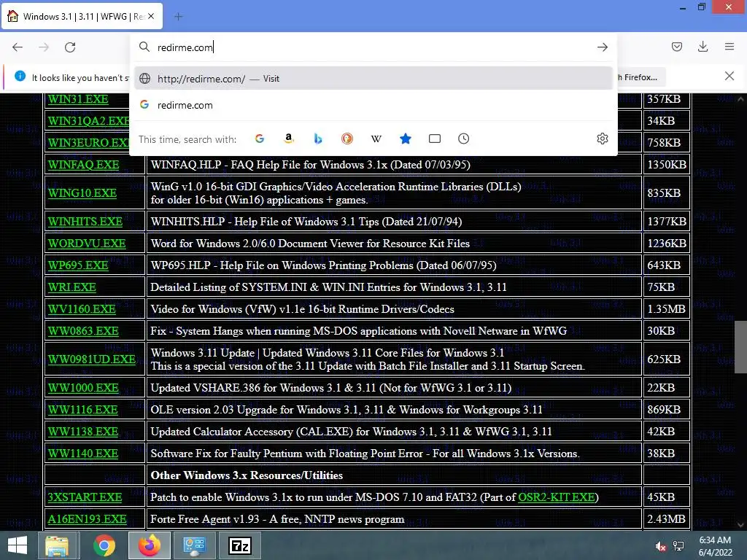
Task: Search open tabs icon
Action: pyautogui.click(x=435, y=139)
